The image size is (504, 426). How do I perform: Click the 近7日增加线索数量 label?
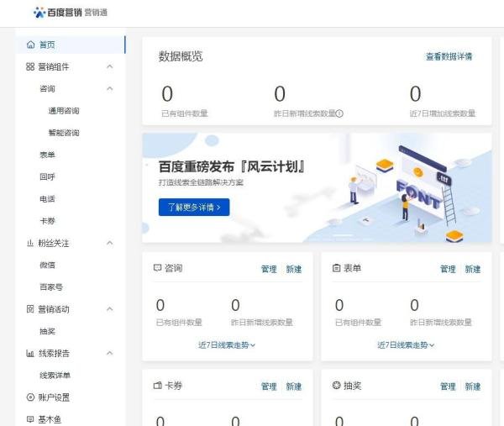tap(443, 113)
